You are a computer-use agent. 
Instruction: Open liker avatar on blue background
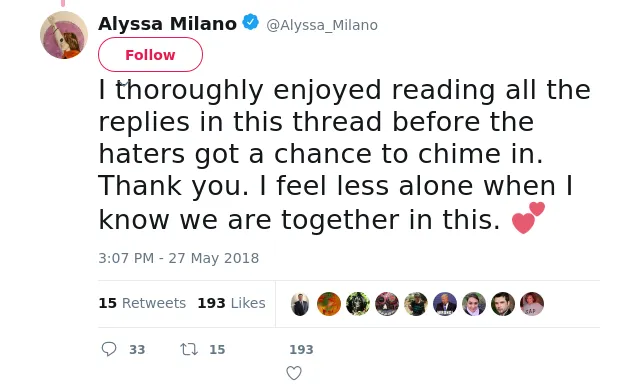point(445,304)
